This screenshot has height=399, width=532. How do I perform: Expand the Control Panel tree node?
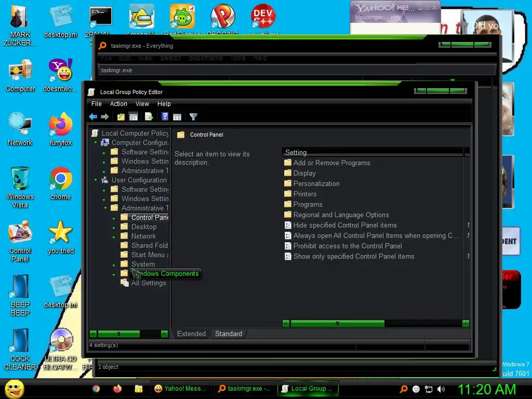pos(114,218)
